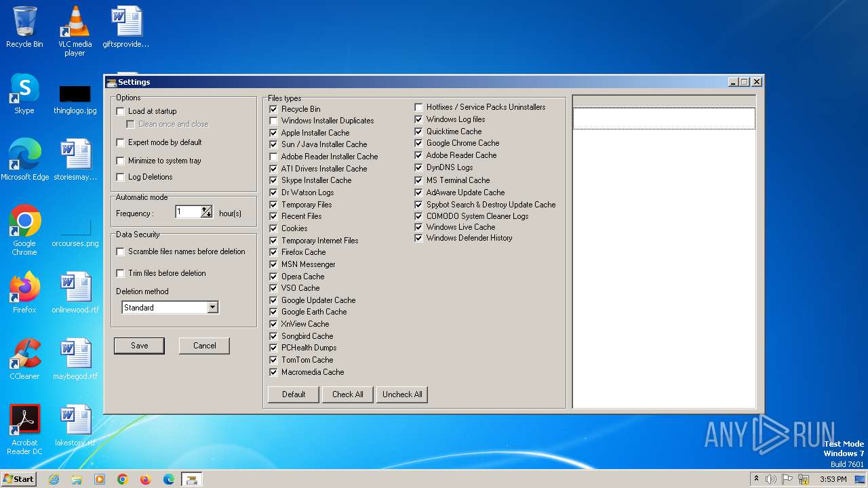
Task: Click the cleaner app taskbar button
Action: (x=192, y=479)
